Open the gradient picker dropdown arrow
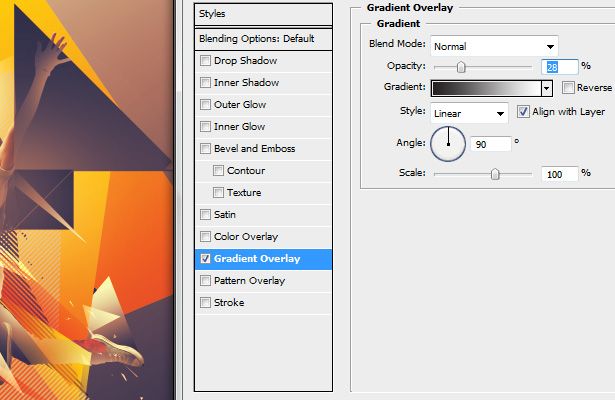Screen dimensions: 615x400 547,88
